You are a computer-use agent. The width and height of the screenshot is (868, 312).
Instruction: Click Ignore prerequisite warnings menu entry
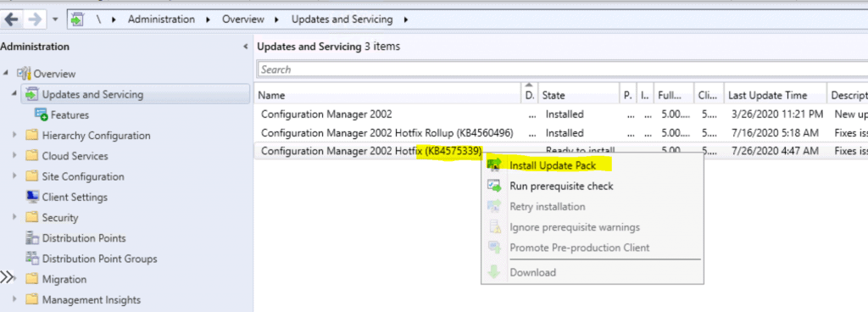pos(575,227)
